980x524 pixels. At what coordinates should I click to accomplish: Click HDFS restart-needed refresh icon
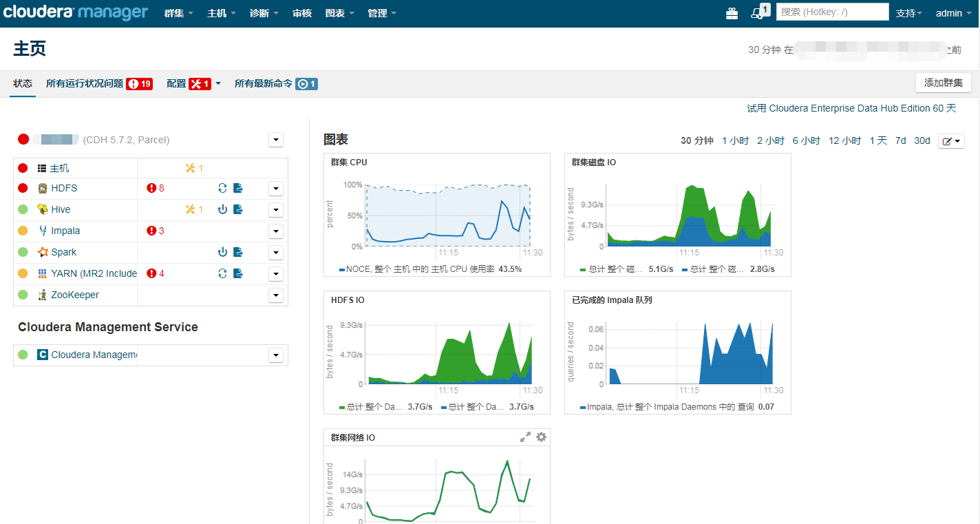[222, 188]
